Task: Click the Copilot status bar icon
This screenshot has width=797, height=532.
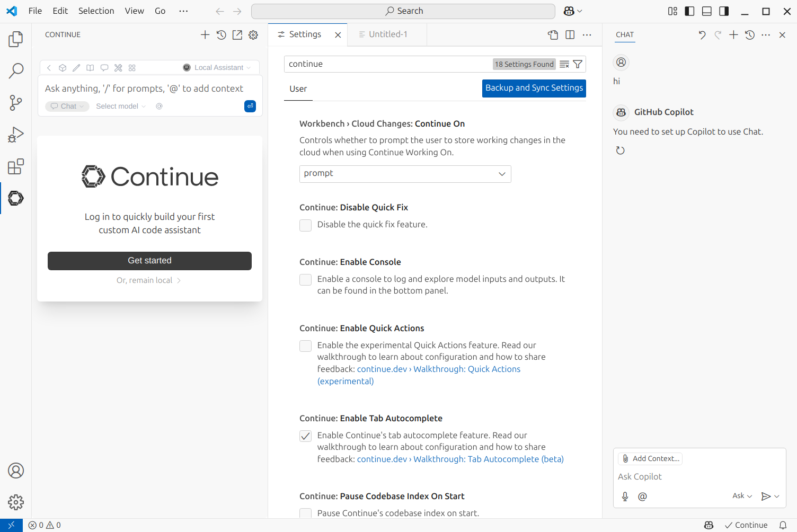Action: [709, 525]
